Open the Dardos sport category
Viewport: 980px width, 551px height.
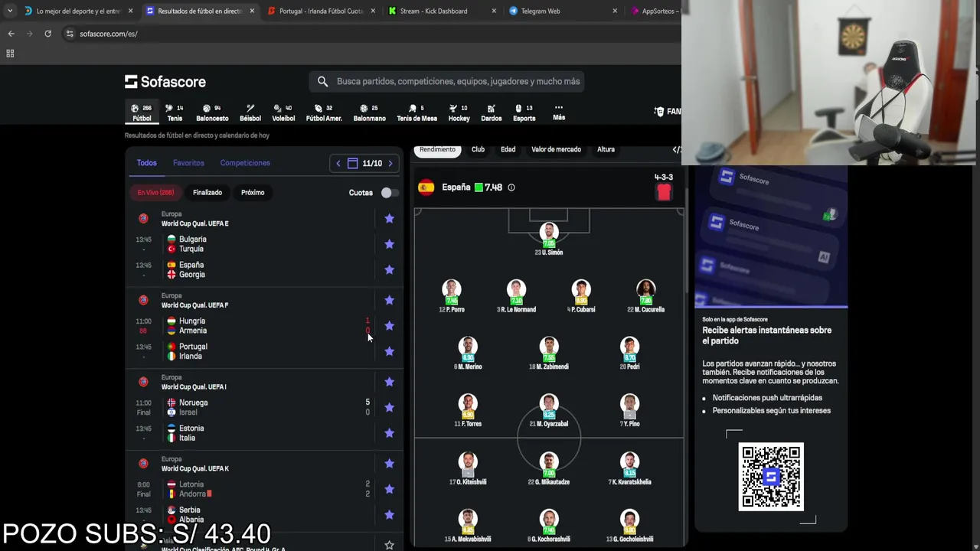[x=492, y=112]
